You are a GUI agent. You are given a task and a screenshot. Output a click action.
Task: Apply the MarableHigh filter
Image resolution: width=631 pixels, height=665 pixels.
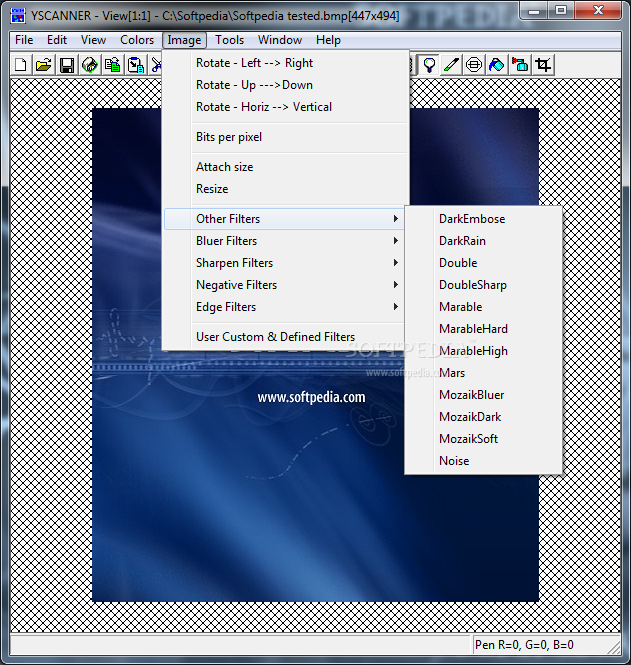click(x=483, y=351)
